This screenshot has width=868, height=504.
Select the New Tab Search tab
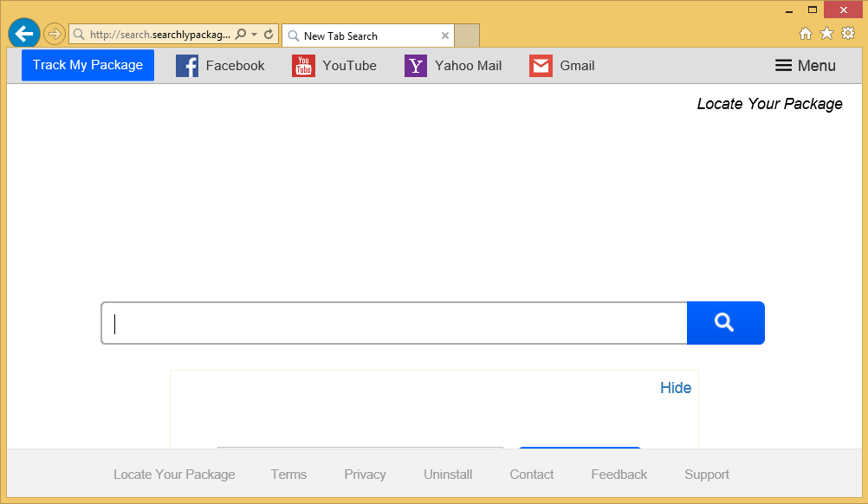pyautogui.click(x=360, y=36)
